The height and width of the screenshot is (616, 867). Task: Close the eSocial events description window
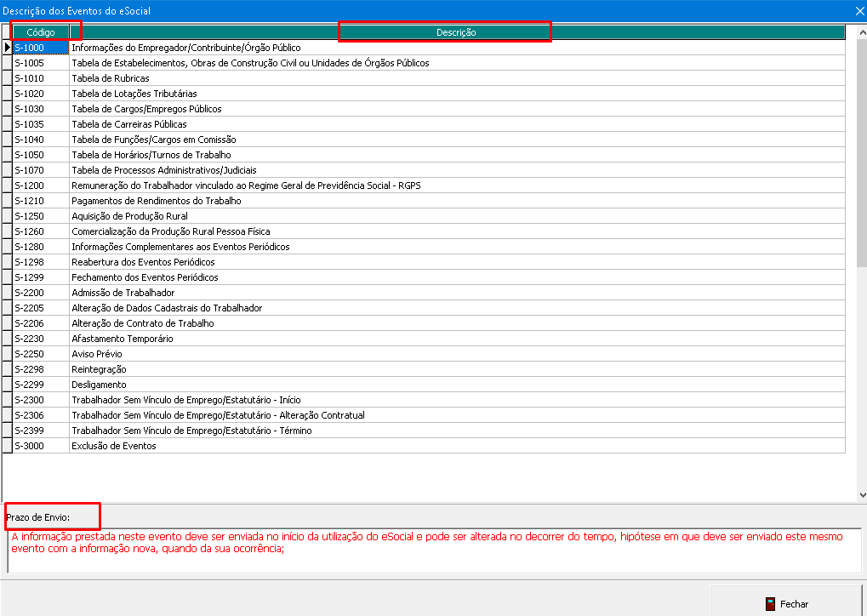pos(858,11)
